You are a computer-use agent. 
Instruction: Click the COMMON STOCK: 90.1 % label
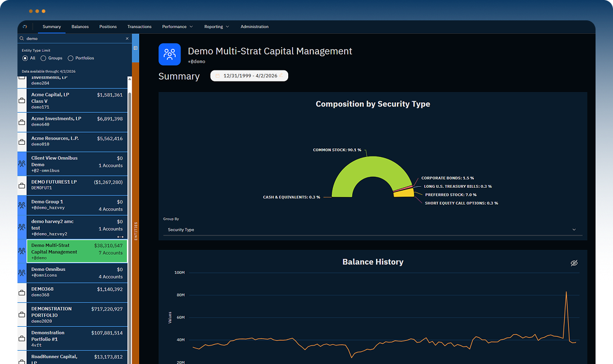337,150
